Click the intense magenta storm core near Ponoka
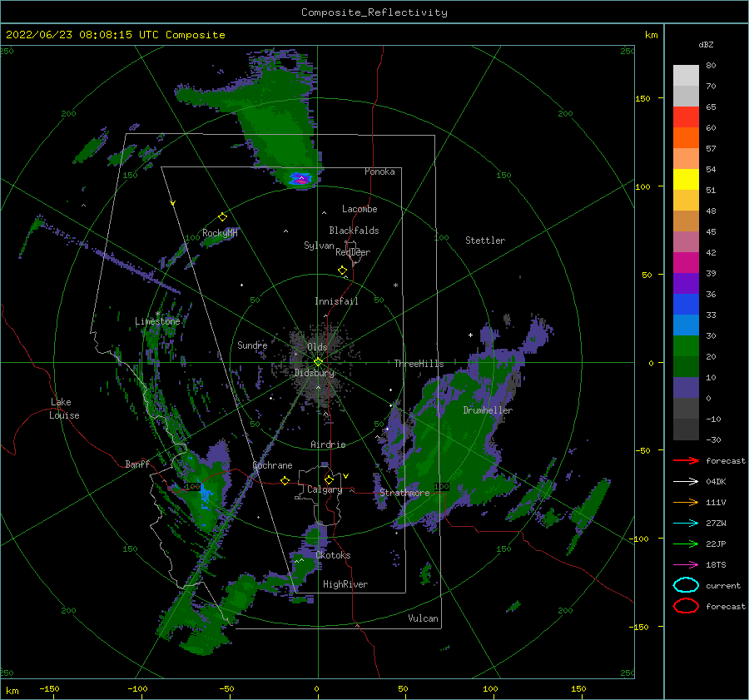This screenshot has height=700, width=749. click(301, 180)
